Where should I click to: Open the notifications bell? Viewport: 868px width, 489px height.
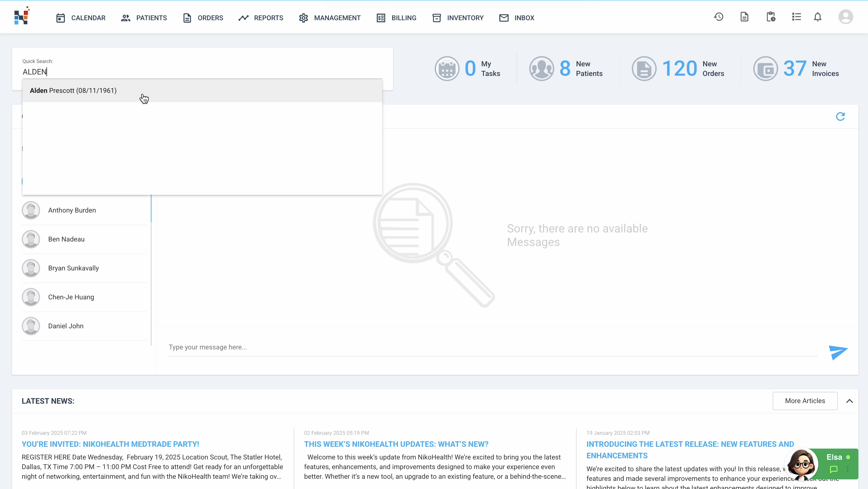(818, 17)
